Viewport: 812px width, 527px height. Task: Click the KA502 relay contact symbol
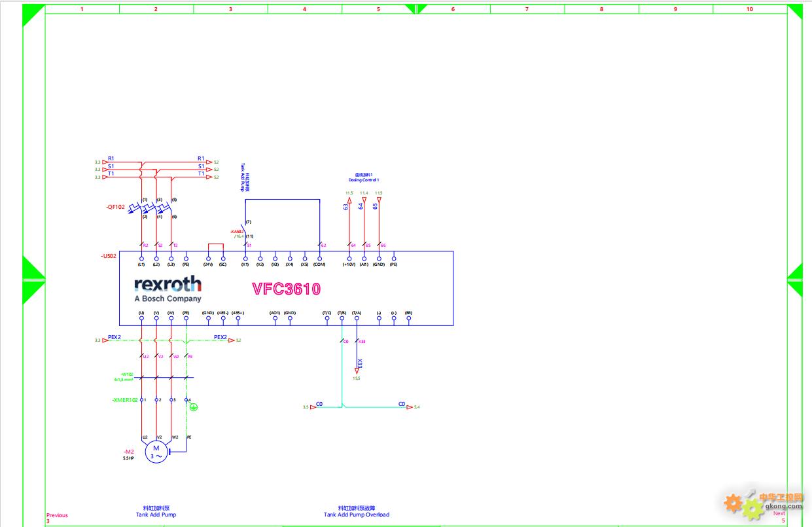[245, 229]
